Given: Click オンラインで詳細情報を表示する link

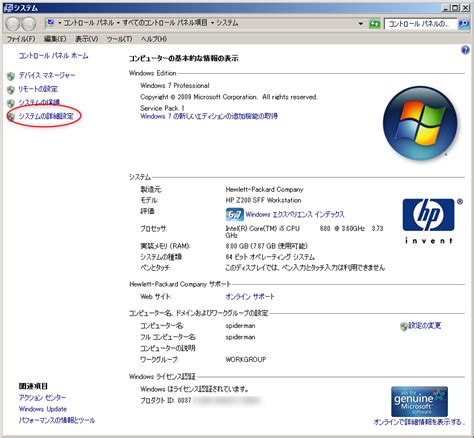Looking at the screenshot, I should tap(419, 422).
